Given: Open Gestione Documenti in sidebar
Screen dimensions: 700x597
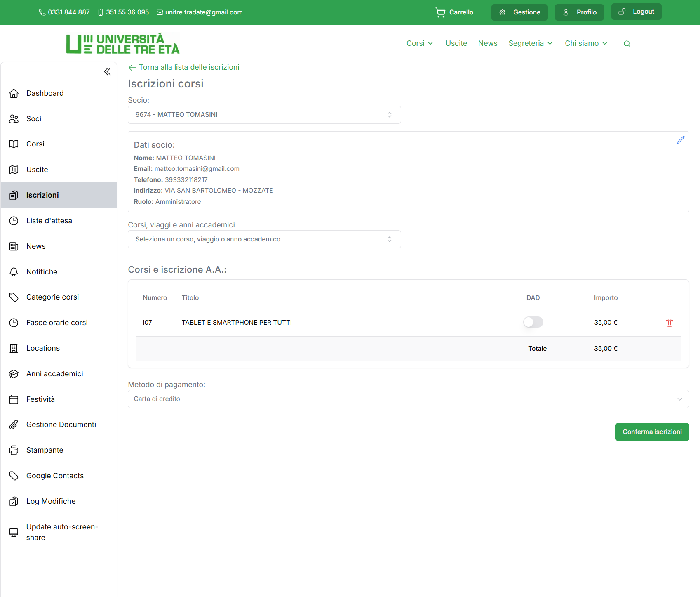Looking at the screenshot, I should click(61, 424).
